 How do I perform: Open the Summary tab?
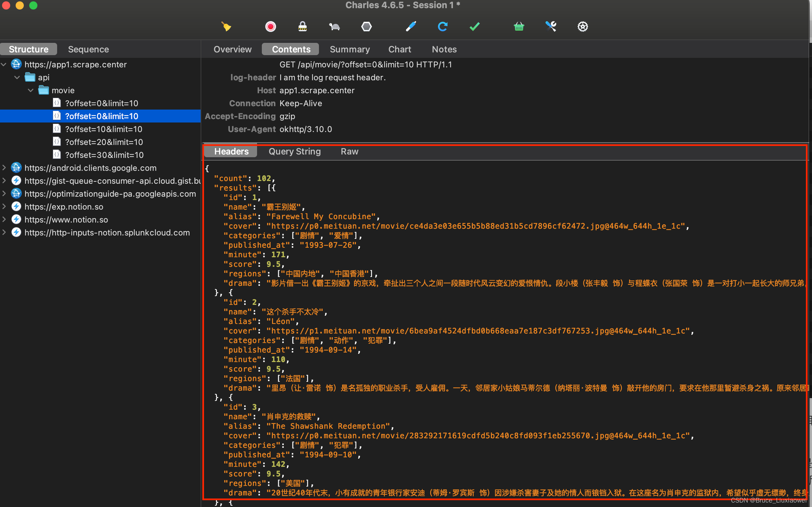(350, 49)
